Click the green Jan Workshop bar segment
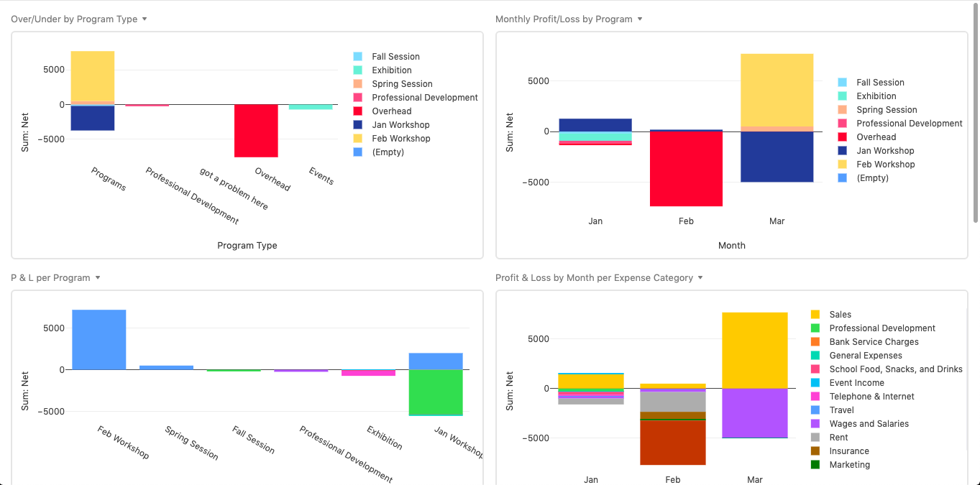The height and width of the screenshot is (485, 980). coord(436,392)
